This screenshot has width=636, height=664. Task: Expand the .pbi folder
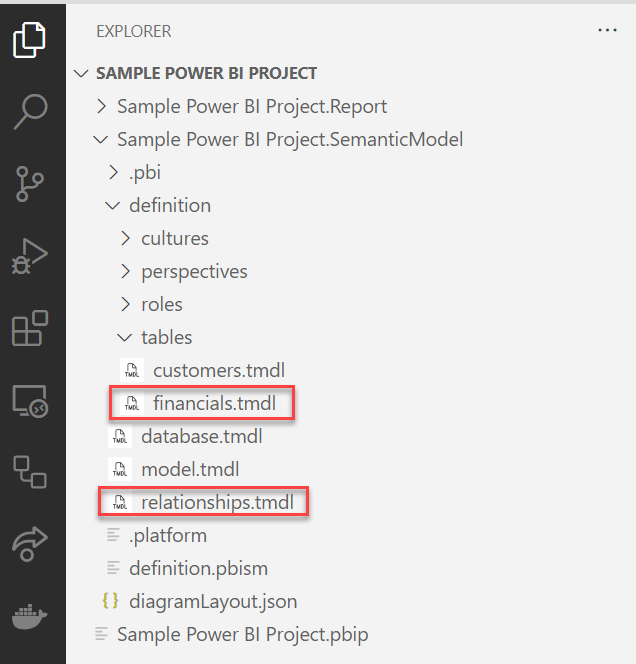(x=144, y=172)
